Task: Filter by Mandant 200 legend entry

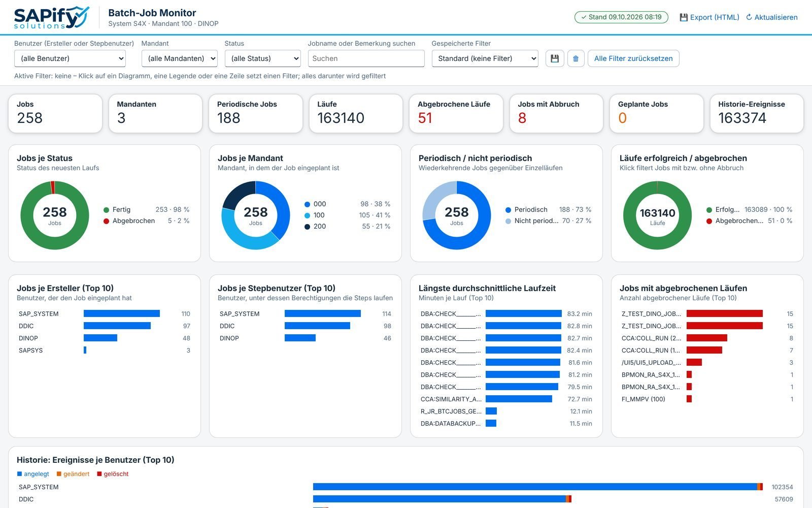Action: pyautogui.click(x=348, y=227)
